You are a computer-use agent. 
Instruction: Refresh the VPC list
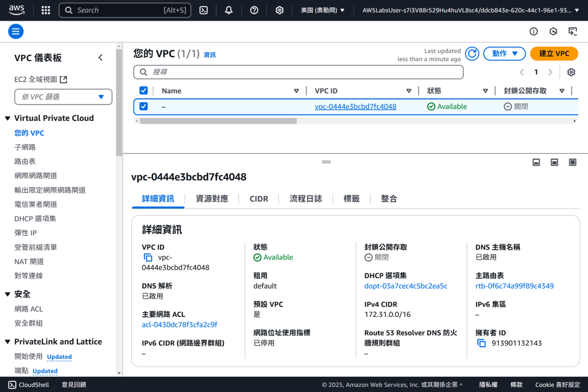[x=472, y=54]
